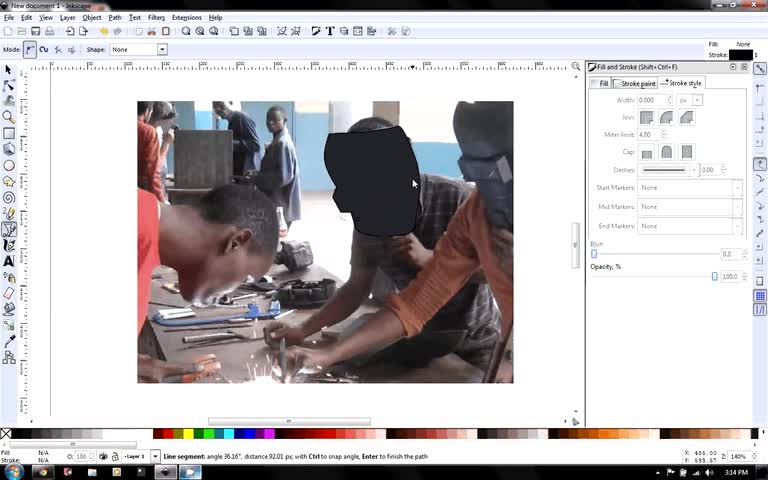
Task: Select the Tweak tool
Action: pos(8,101)
